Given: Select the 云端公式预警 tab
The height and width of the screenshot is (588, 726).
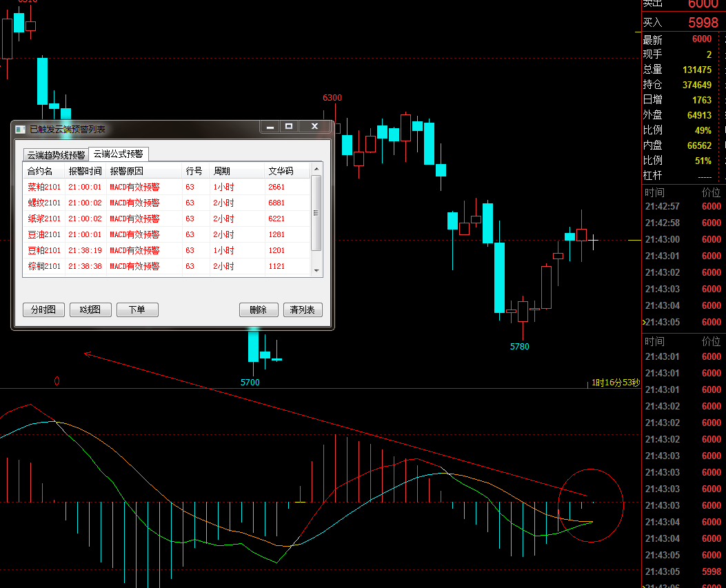Looking at the screenshot, I should (x=118, y=154).
